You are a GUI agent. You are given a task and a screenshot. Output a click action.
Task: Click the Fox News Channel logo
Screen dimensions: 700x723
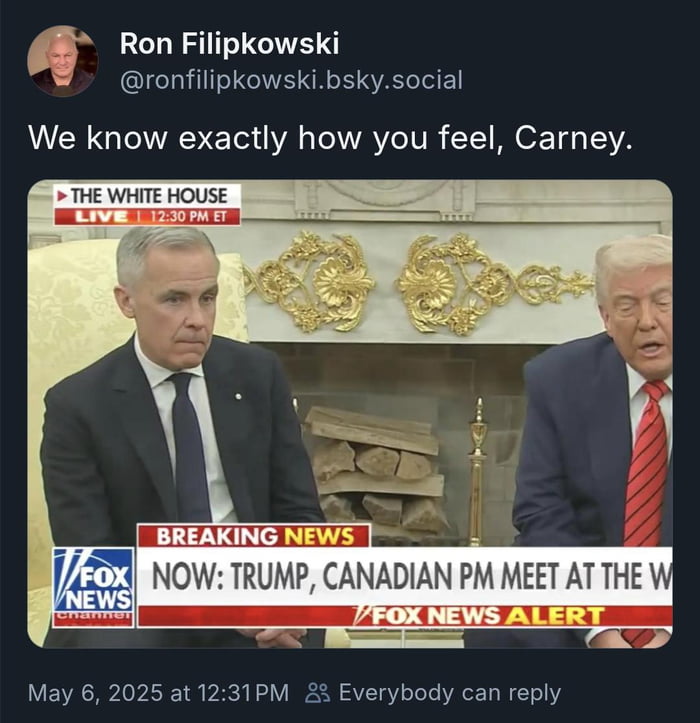click(93, 586)
